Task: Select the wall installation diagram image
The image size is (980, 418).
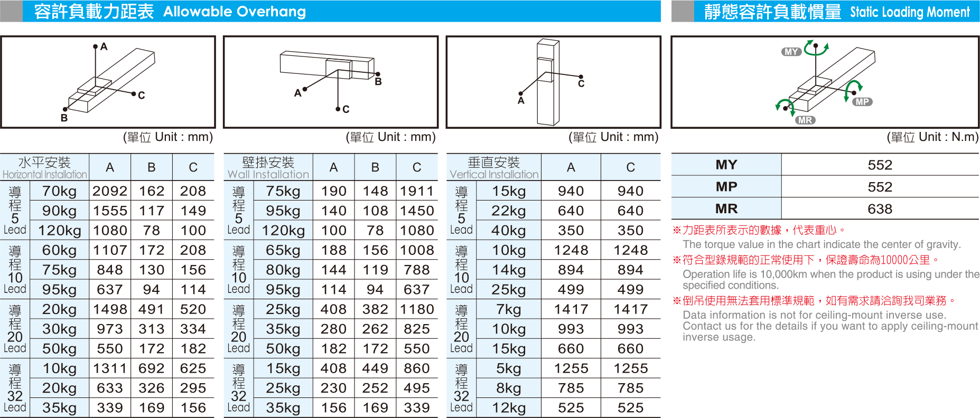Action: [330, 82]
